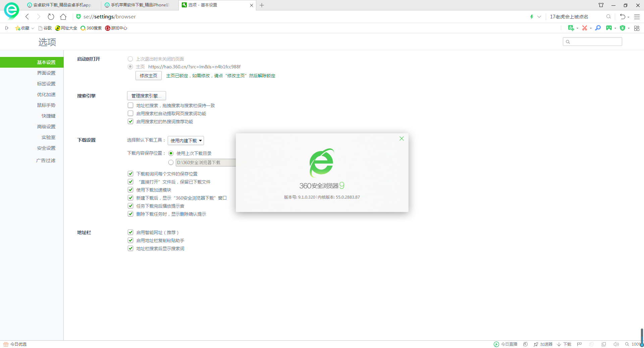Open the extensions grid manager icon
The width and height of the screenshot is (644, 348).
click(x=637, y=28)
